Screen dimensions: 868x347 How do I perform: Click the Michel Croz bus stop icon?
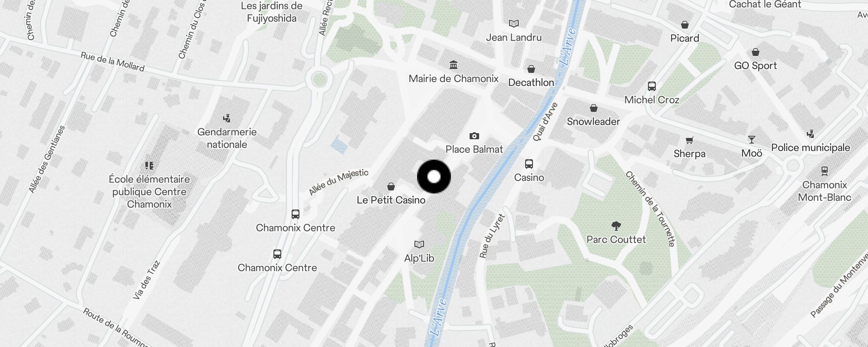(651, 86)
